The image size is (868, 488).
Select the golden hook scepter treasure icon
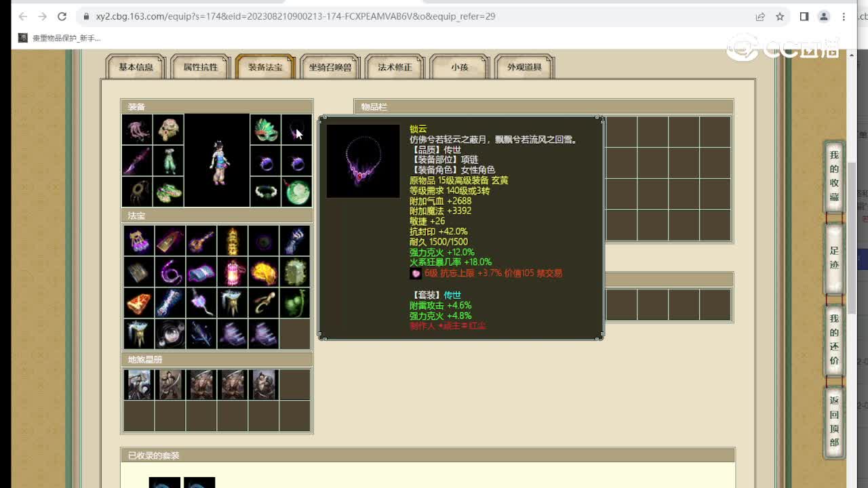264,303
